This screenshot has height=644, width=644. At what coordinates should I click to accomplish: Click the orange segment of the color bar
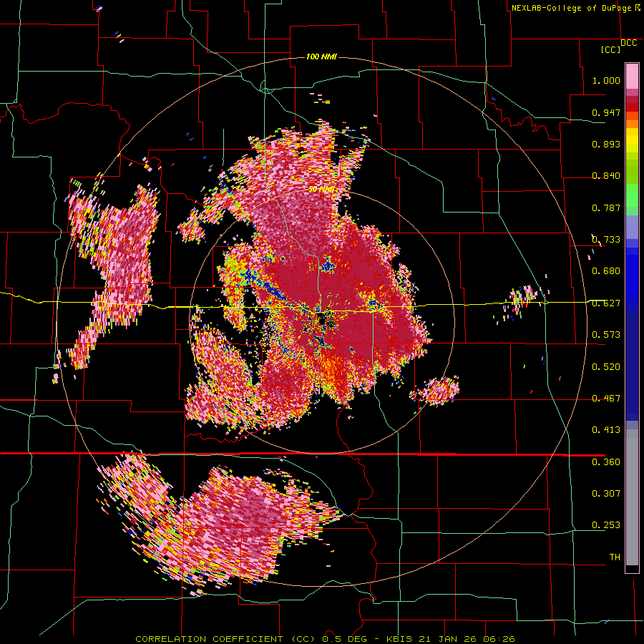[x=632, y=119]
